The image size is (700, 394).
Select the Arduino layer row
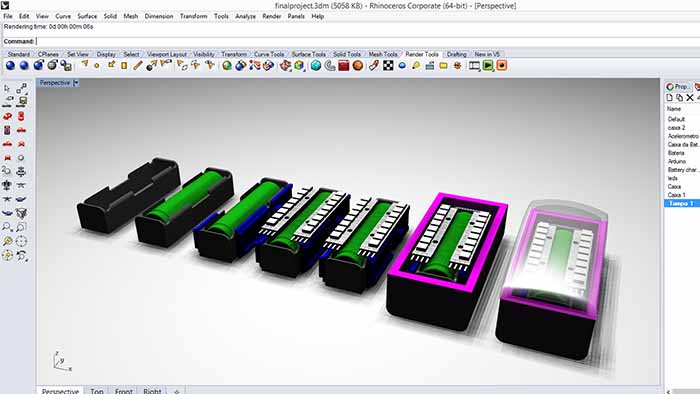tap(682, 161)
